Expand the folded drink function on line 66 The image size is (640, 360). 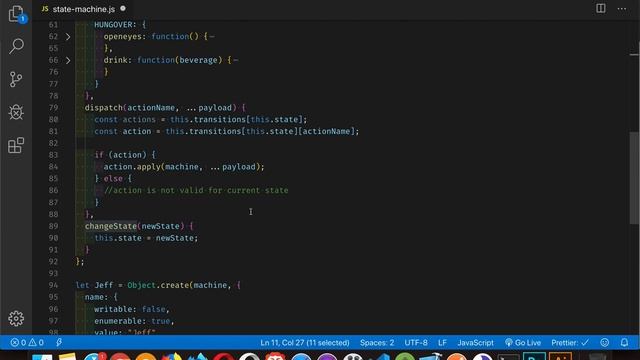point(68,60)
